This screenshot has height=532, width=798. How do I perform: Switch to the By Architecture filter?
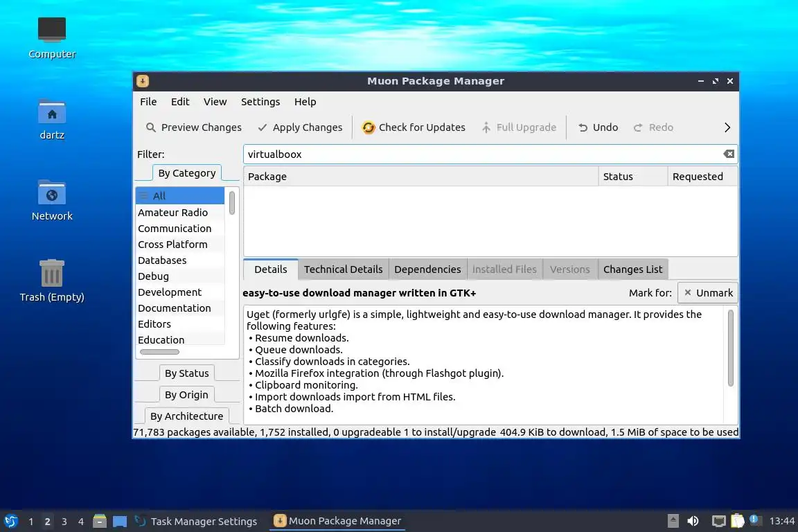coord(187,416)
